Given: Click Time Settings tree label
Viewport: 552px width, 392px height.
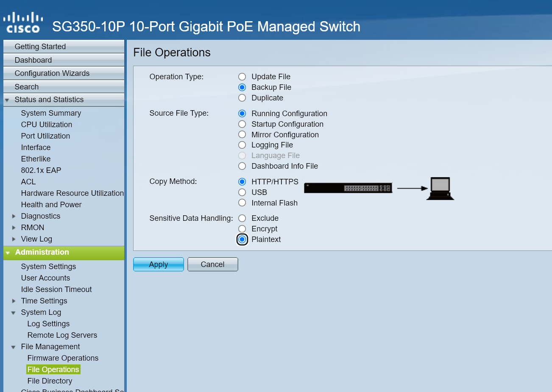Looking at the screenshot, I should (44, 301).
